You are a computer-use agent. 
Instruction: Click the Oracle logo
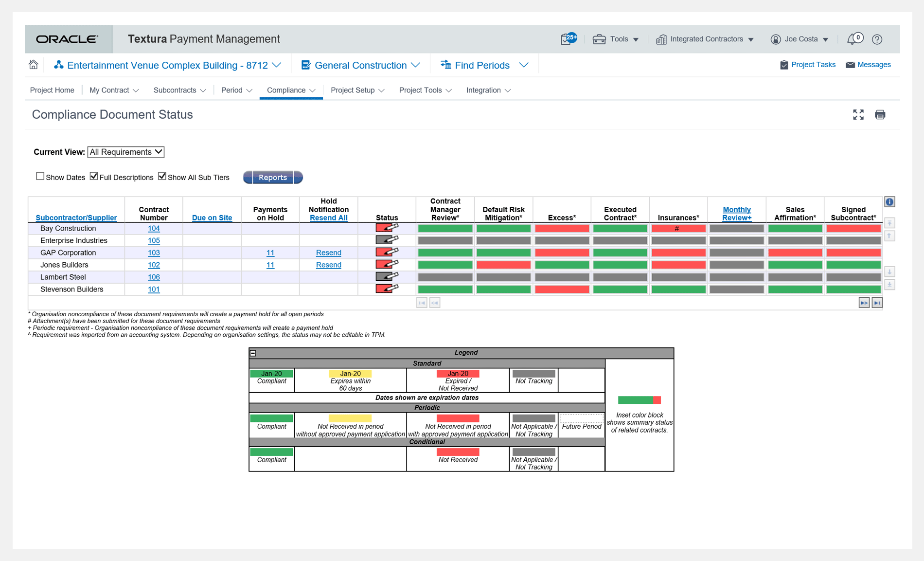point(67,39)
